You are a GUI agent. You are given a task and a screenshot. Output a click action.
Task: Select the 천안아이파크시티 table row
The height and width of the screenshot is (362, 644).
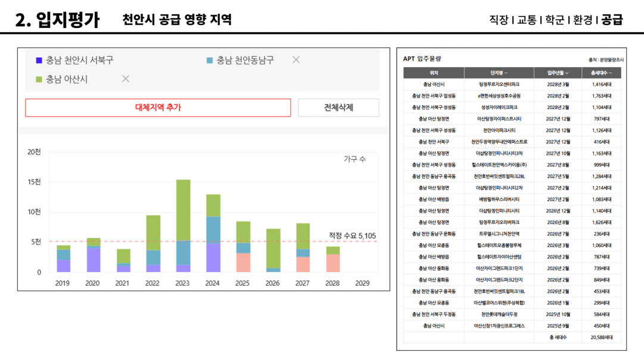pyautogui.click(x=512, y=130)
